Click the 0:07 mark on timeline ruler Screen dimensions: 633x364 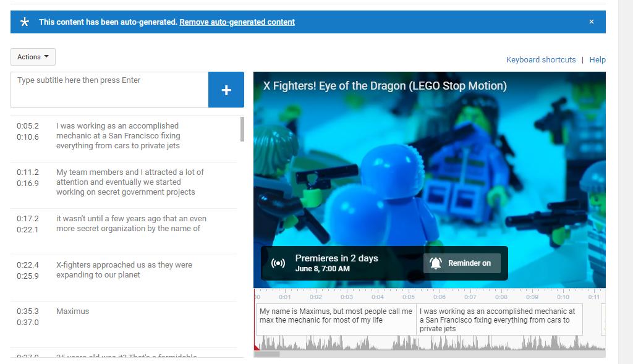click(x=470, y=297)
